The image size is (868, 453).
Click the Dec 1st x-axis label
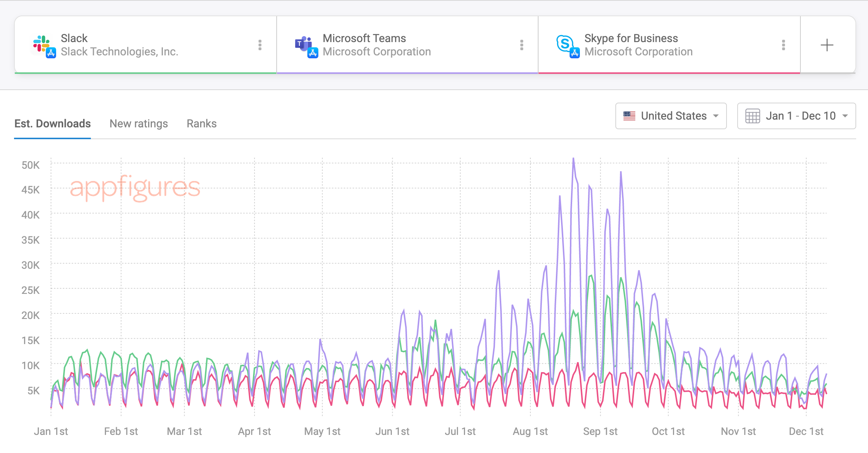(x=806, y=431)
